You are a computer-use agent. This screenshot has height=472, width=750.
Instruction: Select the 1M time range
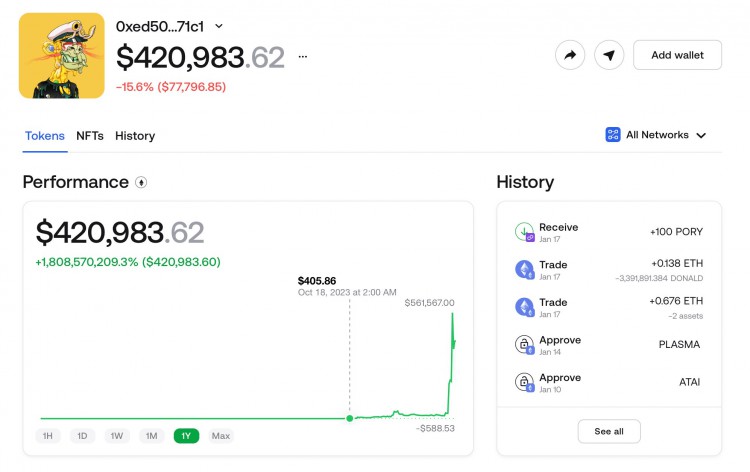tap(152, 436)
